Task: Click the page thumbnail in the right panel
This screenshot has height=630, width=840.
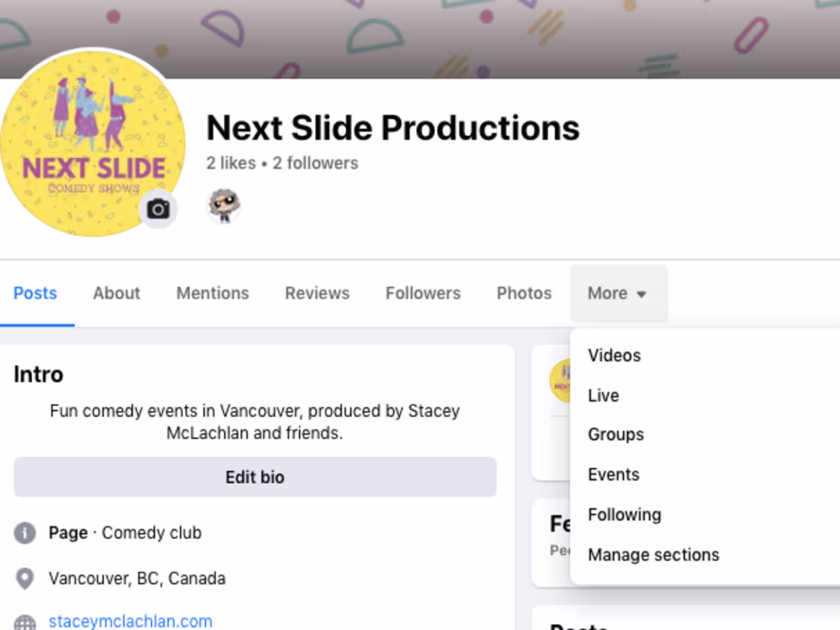Action: 565,380
